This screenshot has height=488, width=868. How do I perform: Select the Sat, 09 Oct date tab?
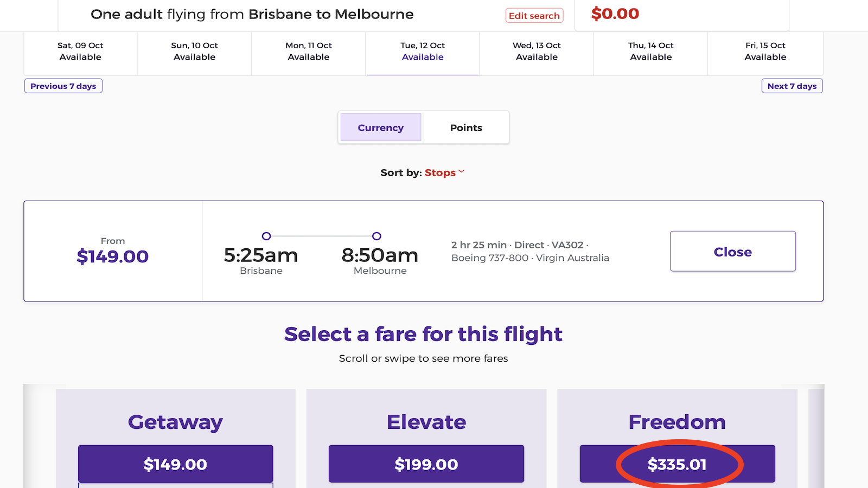80,52
